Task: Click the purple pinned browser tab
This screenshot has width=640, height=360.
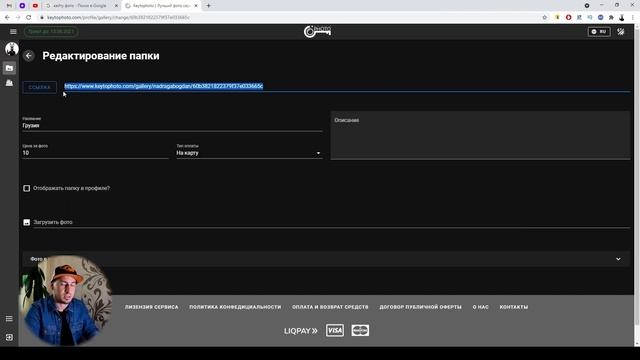Action: (x=22, y=6)
